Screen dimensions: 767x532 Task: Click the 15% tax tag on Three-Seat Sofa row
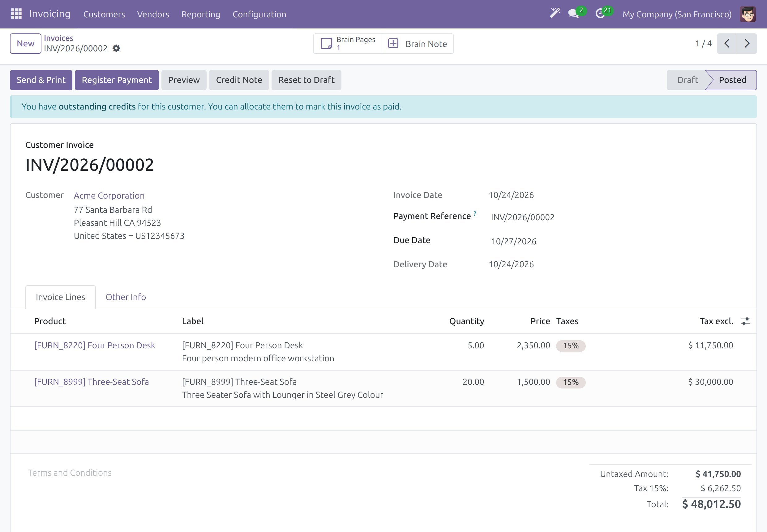(571, 382)
